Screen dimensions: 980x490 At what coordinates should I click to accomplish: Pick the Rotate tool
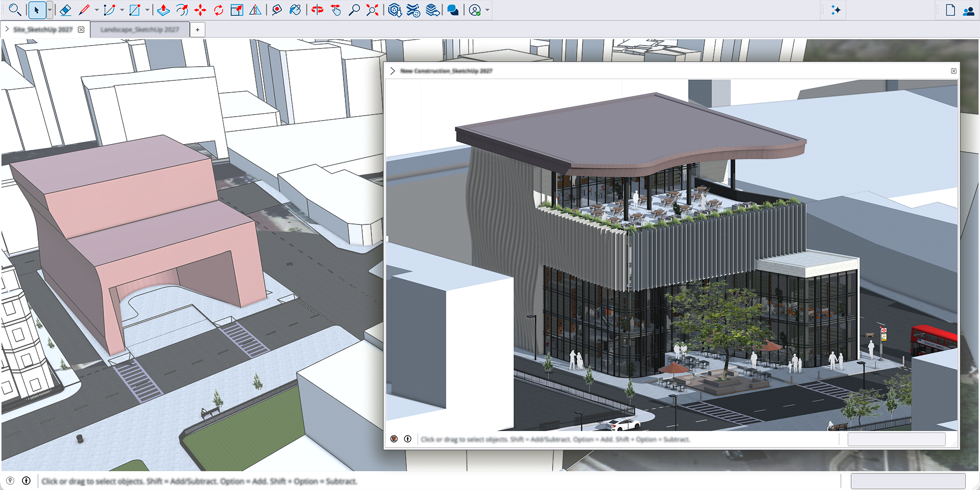tap(219, 10)
